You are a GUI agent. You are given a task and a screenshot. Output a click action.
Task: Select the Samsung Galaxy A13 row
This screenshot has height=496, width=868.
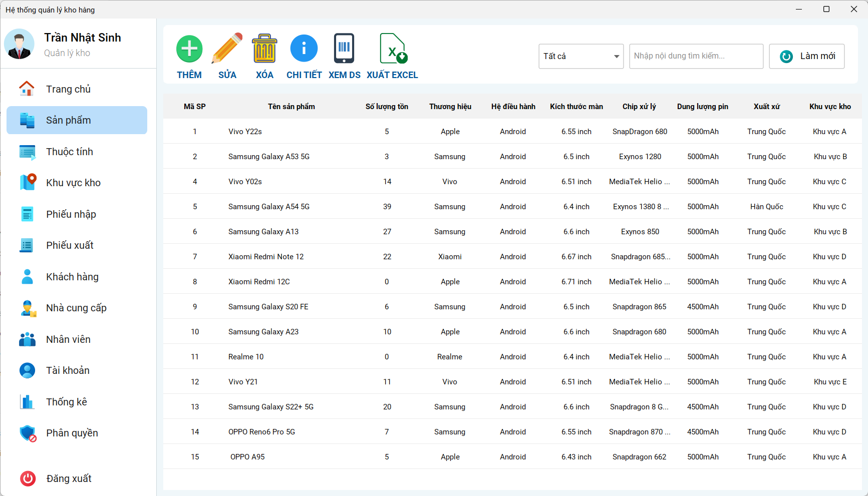click(x=512, y=232)
